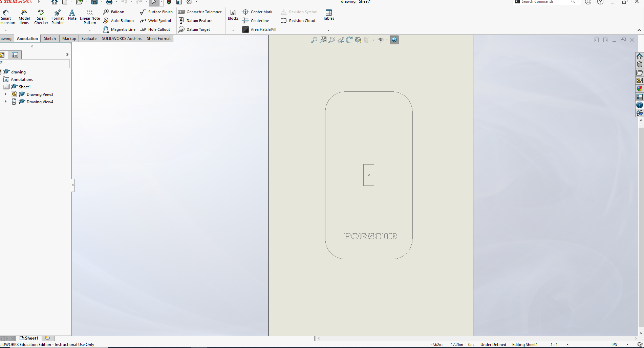This screenshot has width=644, height=348.
Task: Expand the Drawing View3 tree node
Action: point(5,94)
